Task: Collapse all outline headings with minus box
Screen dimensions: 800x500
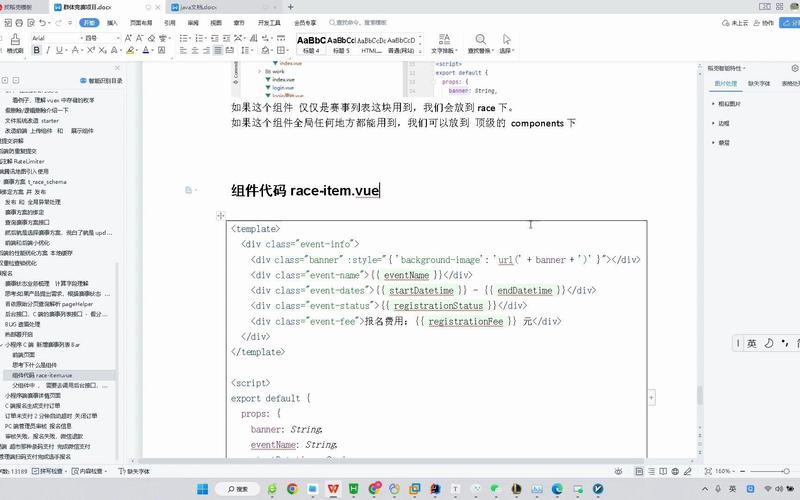Action: point(16,81)
